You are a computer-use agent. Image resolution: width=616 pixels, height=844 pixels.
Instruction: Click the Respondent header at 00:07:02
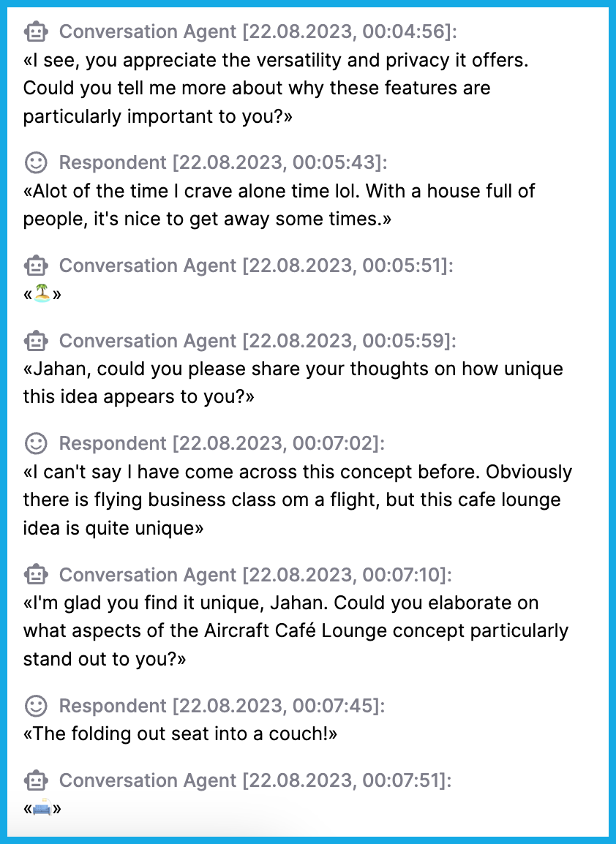point(222,443)
